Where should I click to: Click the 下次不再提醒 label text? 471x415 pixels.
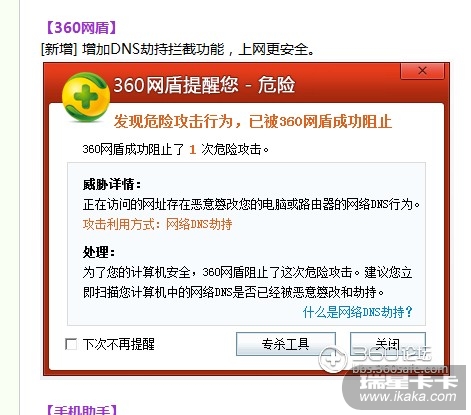tap(119, 344)
